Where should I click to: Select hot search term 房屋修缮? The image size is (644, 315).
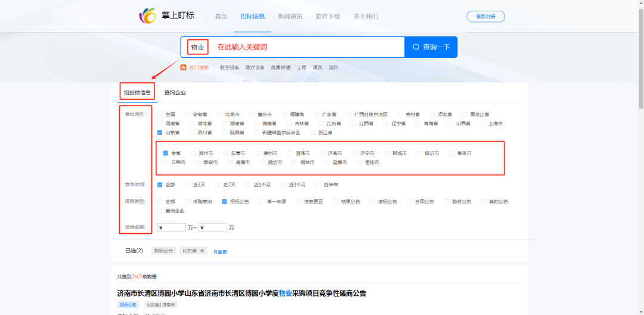click(280, 67)
